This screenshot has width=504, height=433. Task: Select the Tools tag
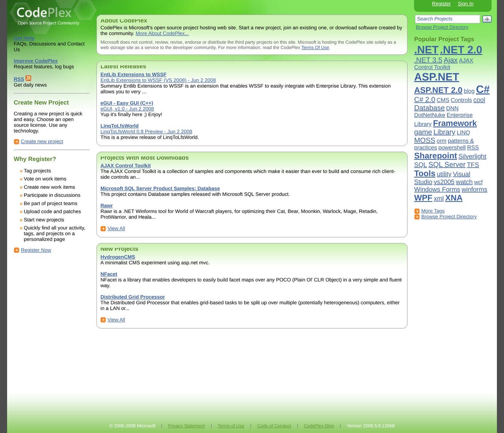(424, 174)
